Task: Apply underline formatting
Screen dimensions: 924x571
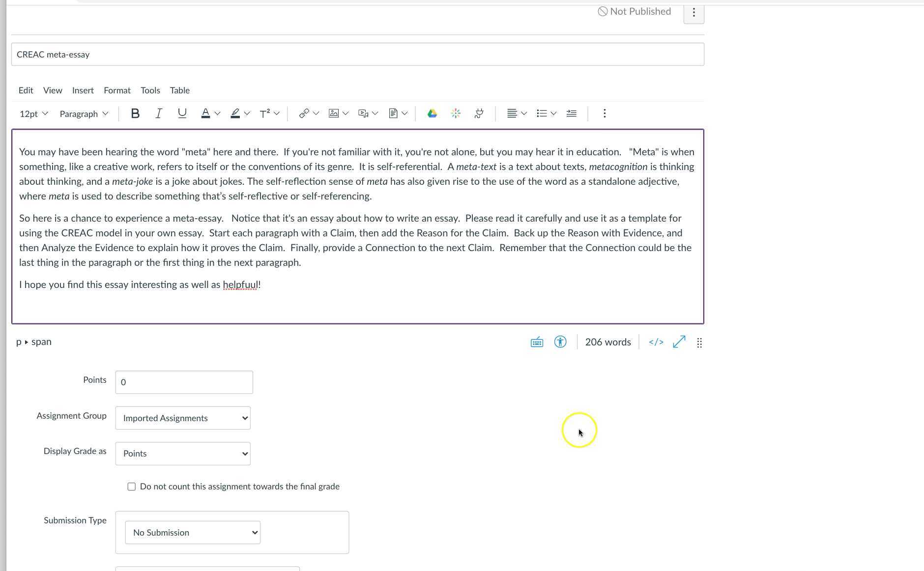Action: [x=181, y=114]
